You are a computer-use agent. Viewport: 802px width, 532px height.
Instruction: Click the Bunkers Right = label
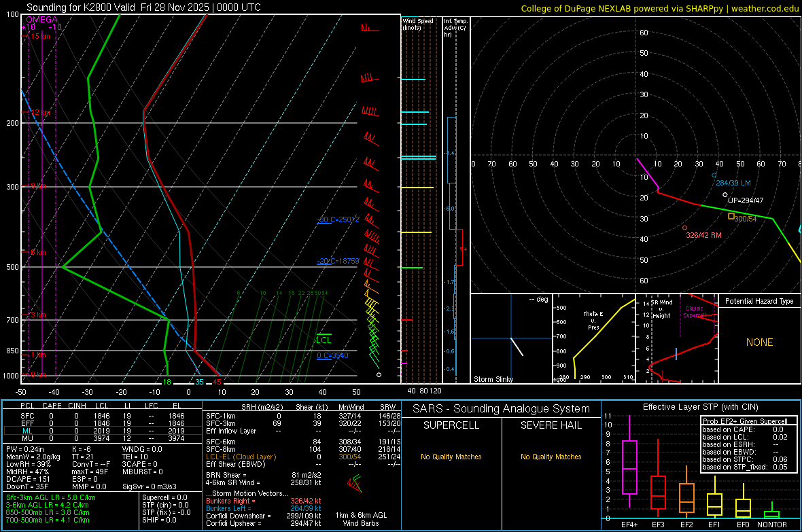[230, 501]
